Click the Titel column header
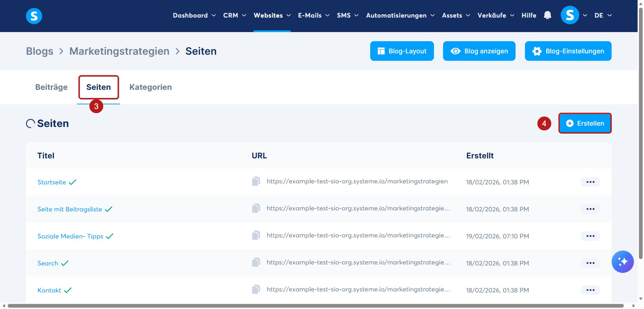Screen dimensions: 644x309 pyautogui.click(x=46, y=156)
